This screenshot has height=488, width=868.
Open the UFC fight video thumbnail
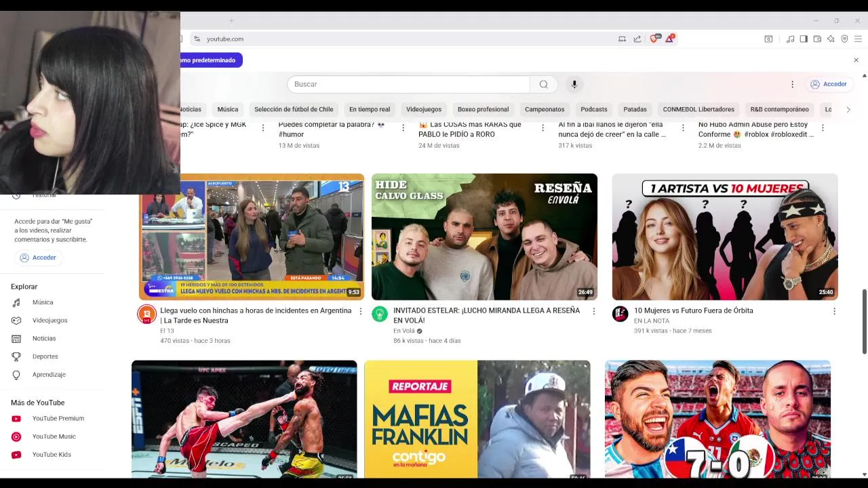coord(244,419)
